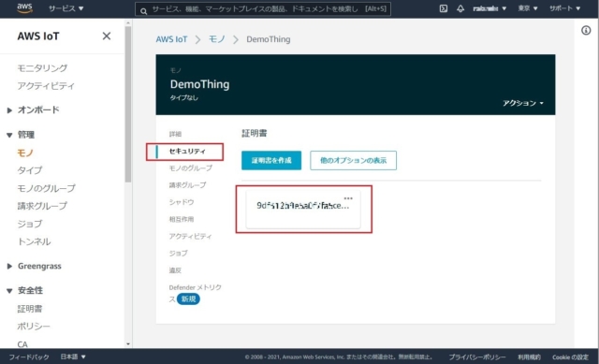Open the CloudShell icon in top bar
The image size is (599, 364).
coord(443,8)
